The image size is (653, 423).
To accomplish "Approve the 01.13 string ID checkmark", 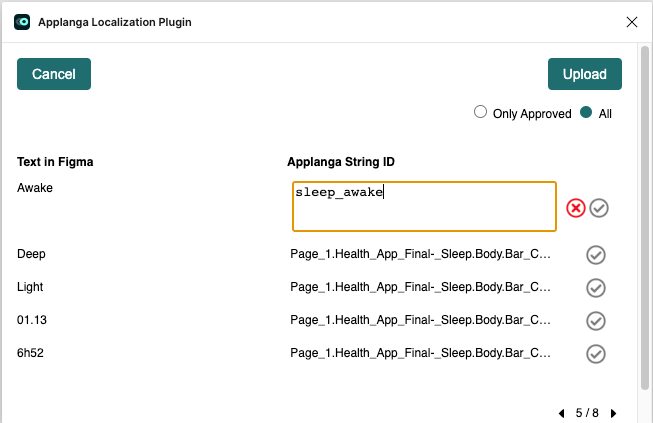I will (x=596, y=321).
